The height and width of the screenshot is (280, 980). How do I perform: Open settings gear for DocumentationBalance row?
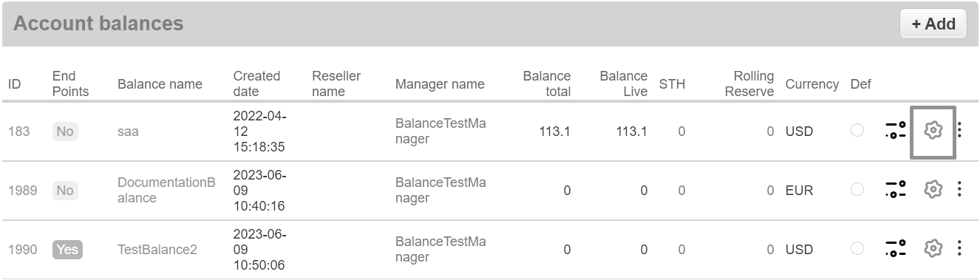coord(933,190)
